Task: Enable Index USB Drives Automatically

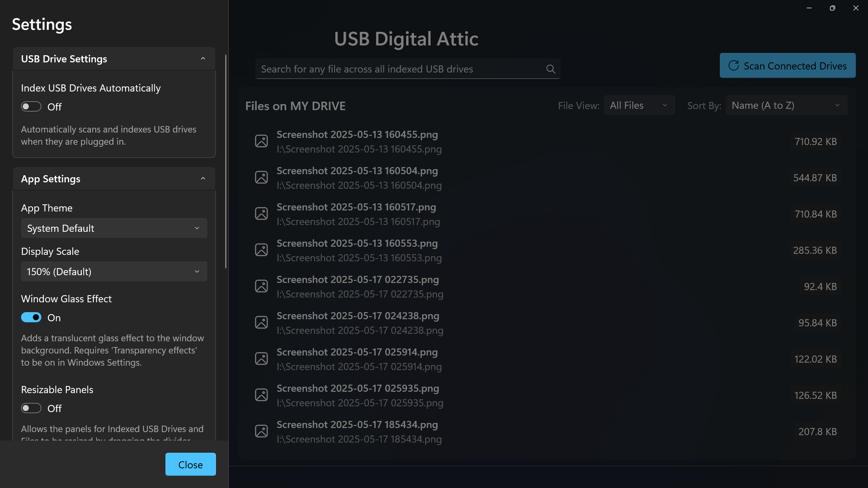Action: pos(31,106)
